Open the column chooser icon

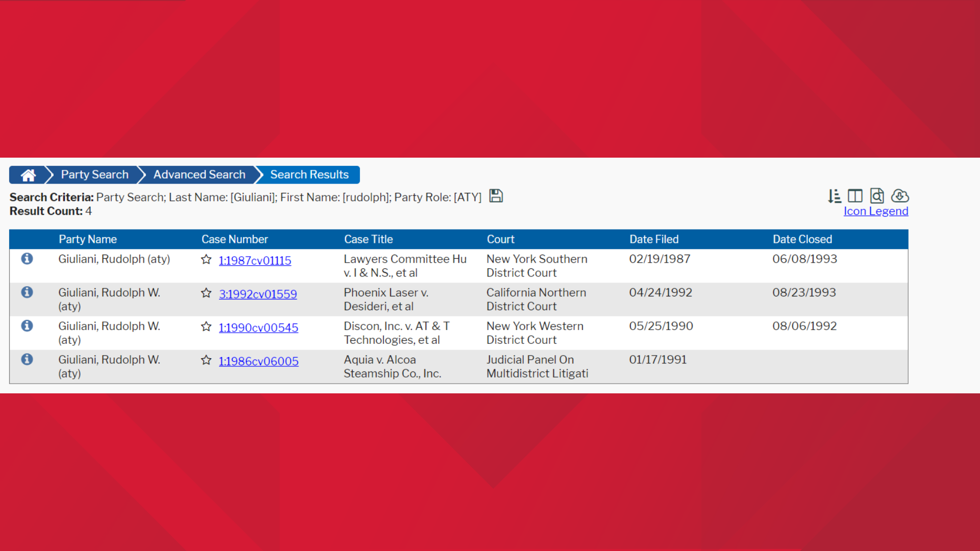(x=855, y=196)
